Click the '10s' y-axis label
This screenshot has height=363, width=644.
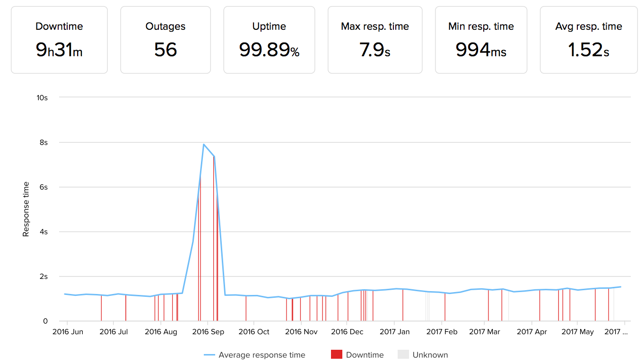pyautogui.click(x=43, y=97)
